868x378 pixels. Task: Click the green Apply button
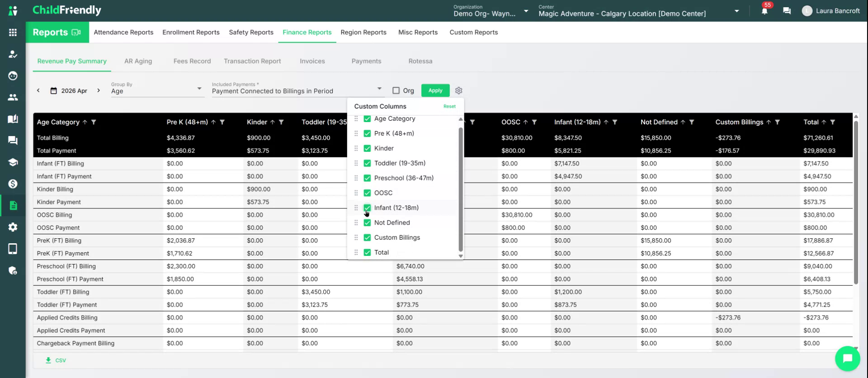(x=435, y=90)
